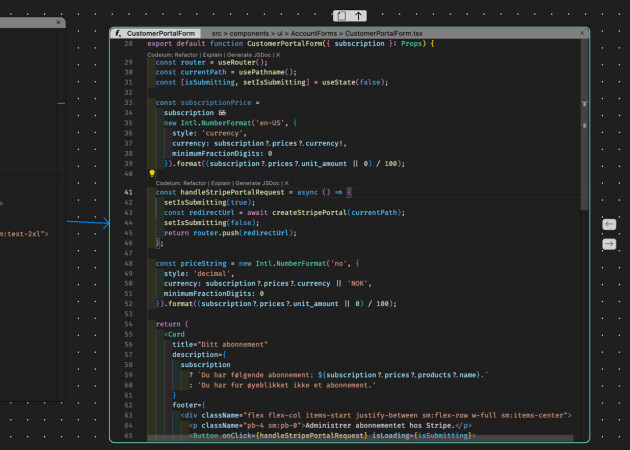Click the 'Card' tag on line 55
Screen dimensions: 630x450
(176, 334)
